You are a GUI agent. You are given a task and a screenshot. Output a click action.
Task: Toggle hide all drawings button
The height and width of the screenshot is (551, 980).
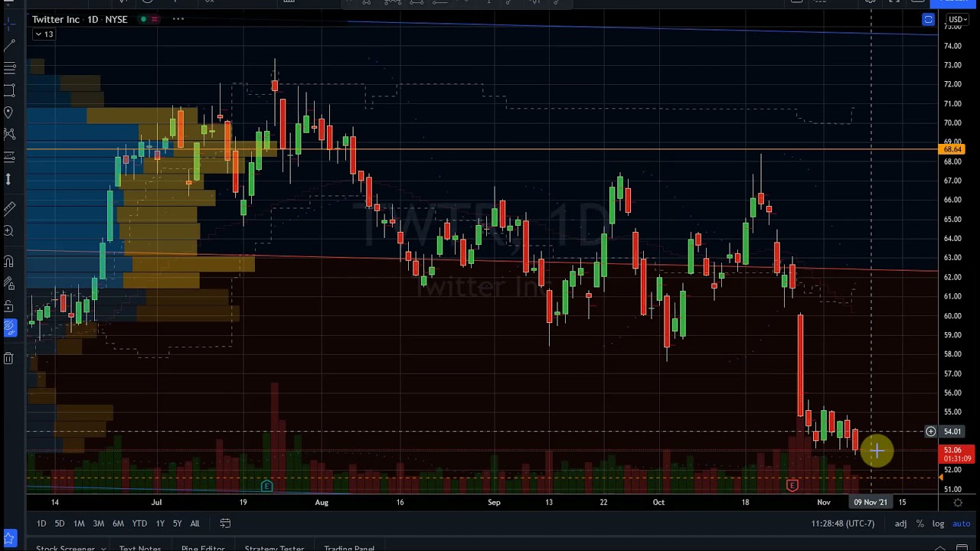click(9, 328)
